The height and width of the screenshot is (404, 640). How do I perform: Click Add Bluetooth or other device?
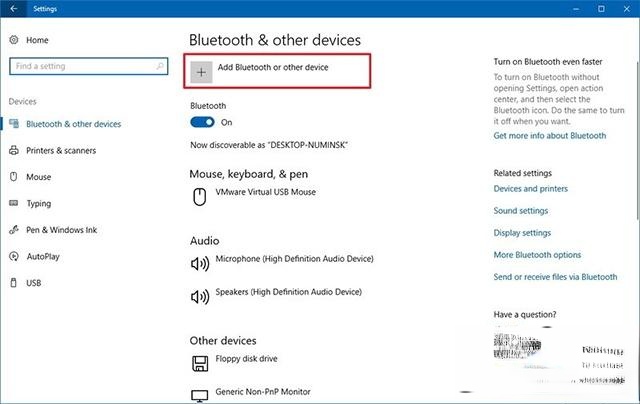pos(277,71)
